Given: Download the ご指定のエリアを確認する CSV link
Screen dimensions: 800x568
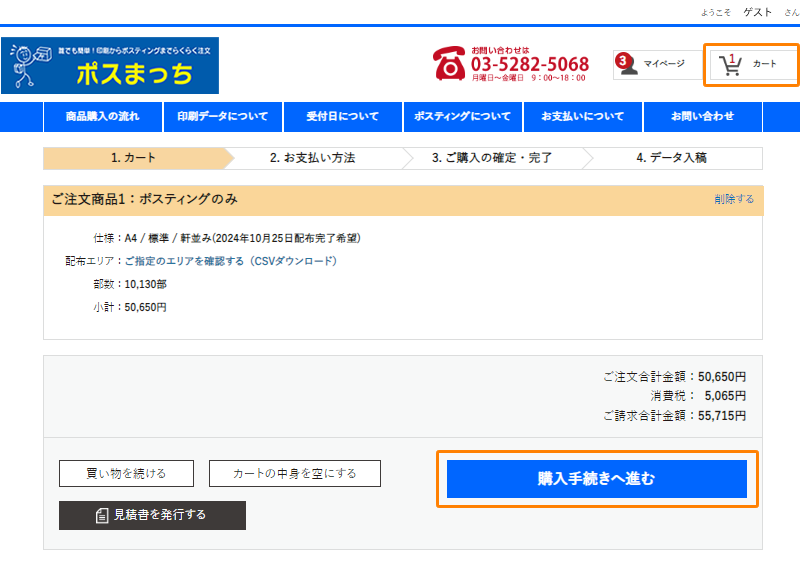Looking at the screenshot, I should click(x=230, y=261).
